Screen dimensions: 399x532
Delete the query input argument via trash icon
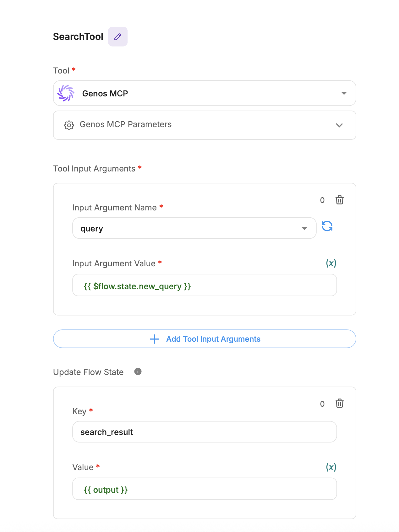click(339, 200)
